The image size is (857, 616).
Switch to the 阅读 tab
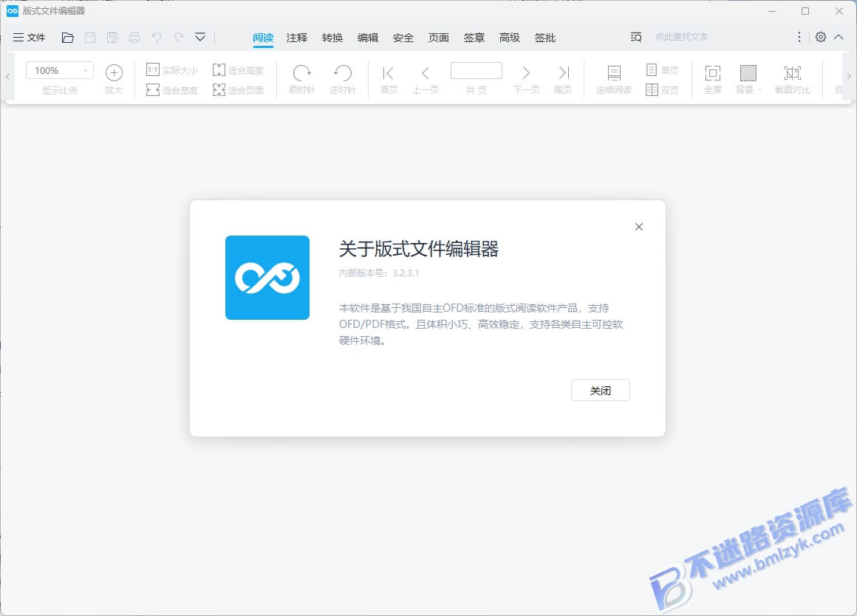(x=263, y=38)
